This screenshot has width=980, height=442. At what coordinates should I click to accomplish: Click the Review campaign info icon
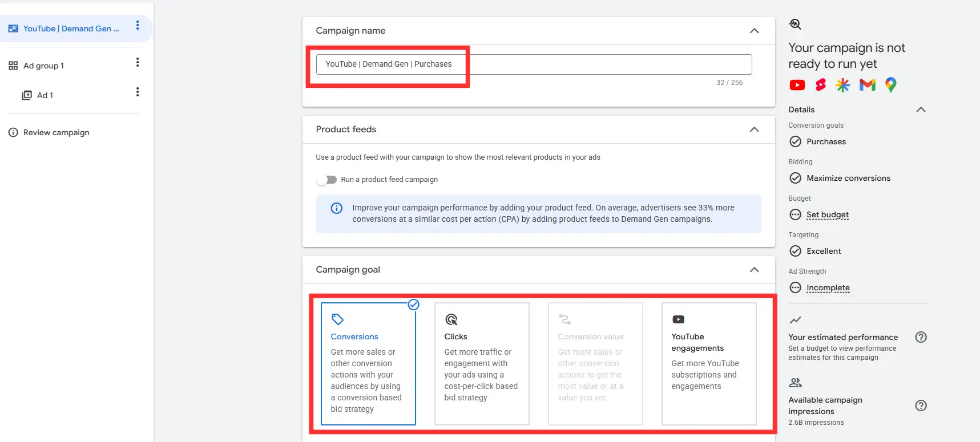(13, 132)
